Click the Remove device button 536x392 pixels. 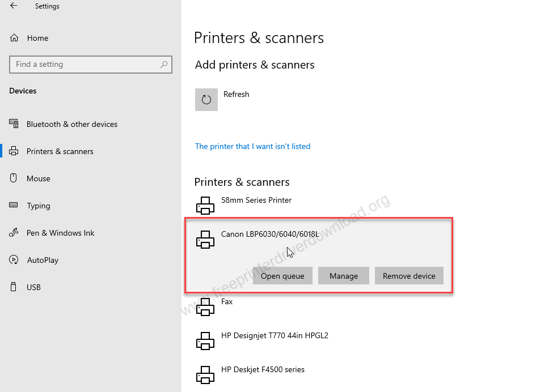point(409,275)
